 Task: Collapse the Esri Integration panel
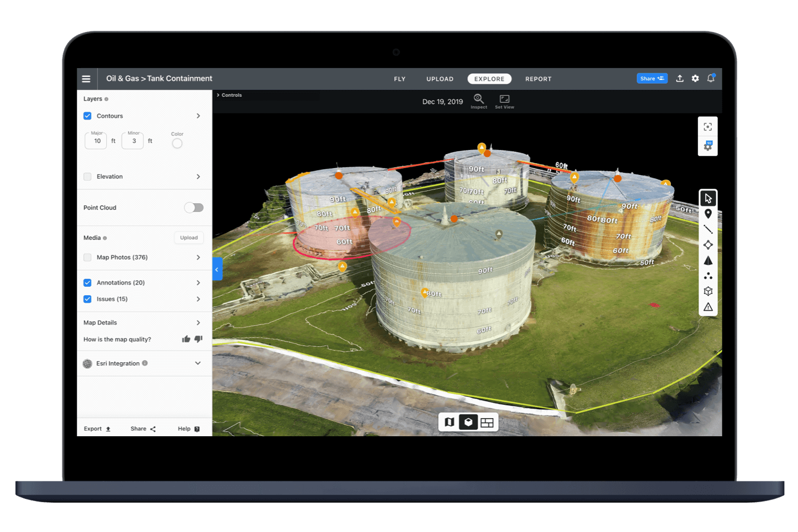point(197,363)
